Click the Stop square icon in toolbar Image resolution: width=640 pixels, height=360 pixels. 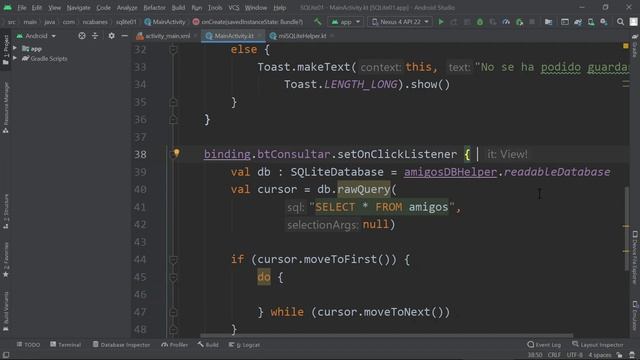[532, 22]
